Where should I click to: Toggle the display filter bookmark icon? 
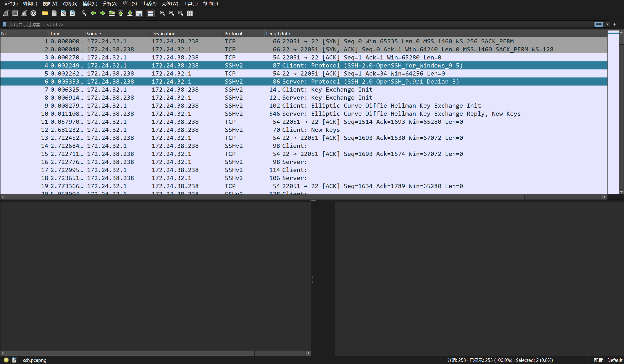[x=5, y=24]
